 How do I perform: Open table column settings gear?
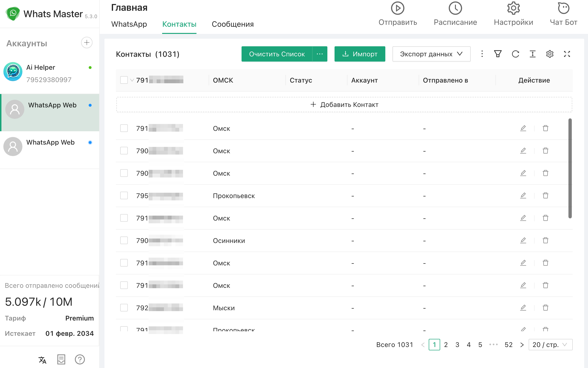[550, 54]
